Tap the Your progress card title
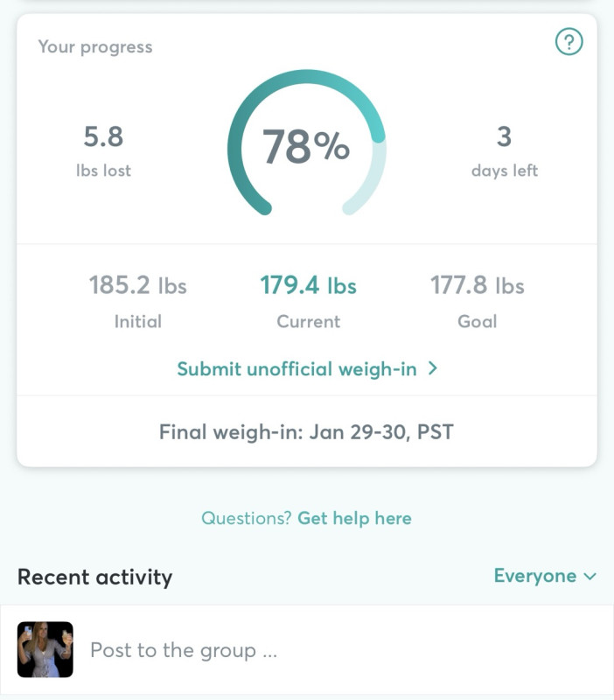 click(94, 47)
